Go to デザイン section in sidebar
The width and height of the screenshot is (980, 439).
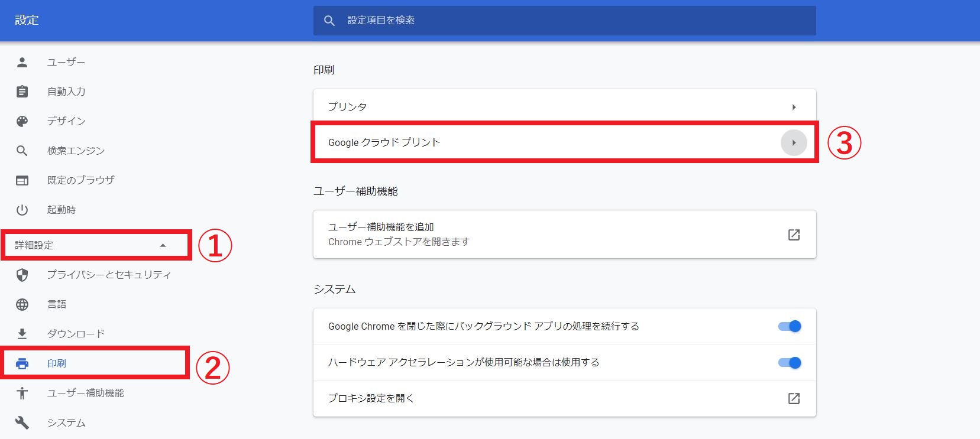click(x=66, y=121)
